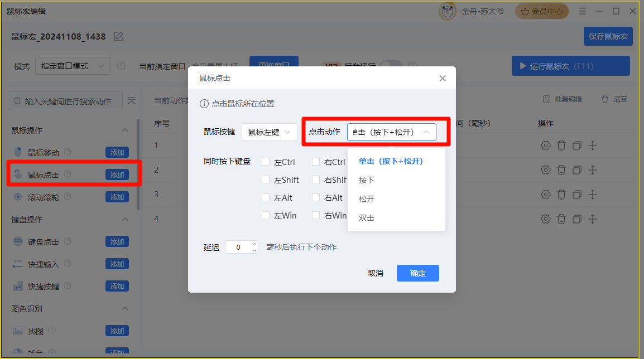Click the 保存鼠标宏 save button
This screenshot has height=359, width=644.
click(x=608, y=36)
